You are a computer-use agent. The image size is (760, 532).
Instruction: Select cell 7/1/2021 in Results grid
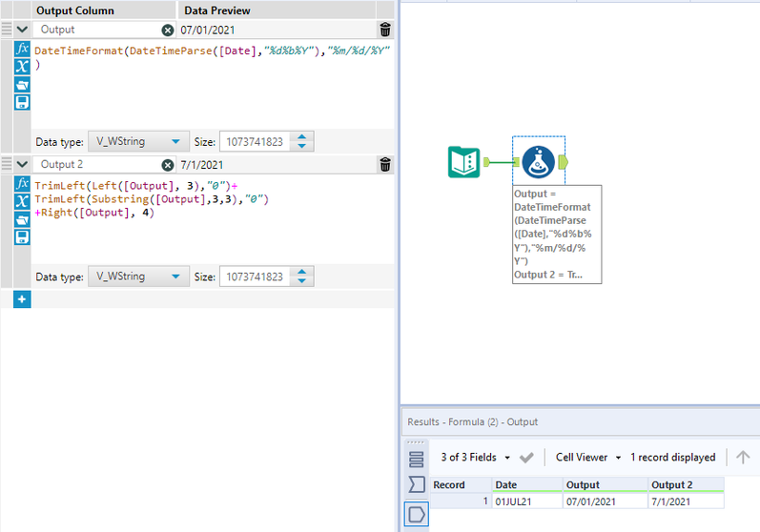coord(687,501)
